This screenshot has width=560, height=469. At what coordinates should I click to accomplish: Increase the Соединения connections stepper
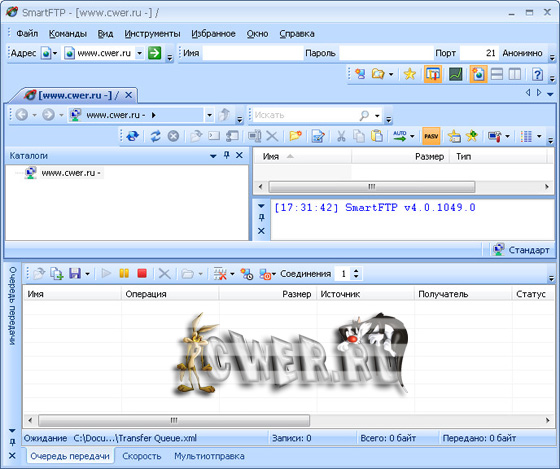click(x=356, y=271)
